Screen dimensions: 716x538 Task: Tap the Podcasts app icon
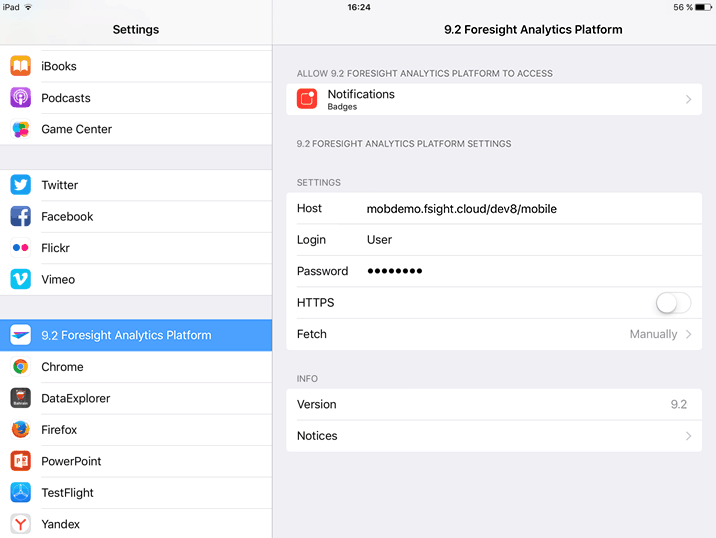pyautogui.click(x=21, y=98)
